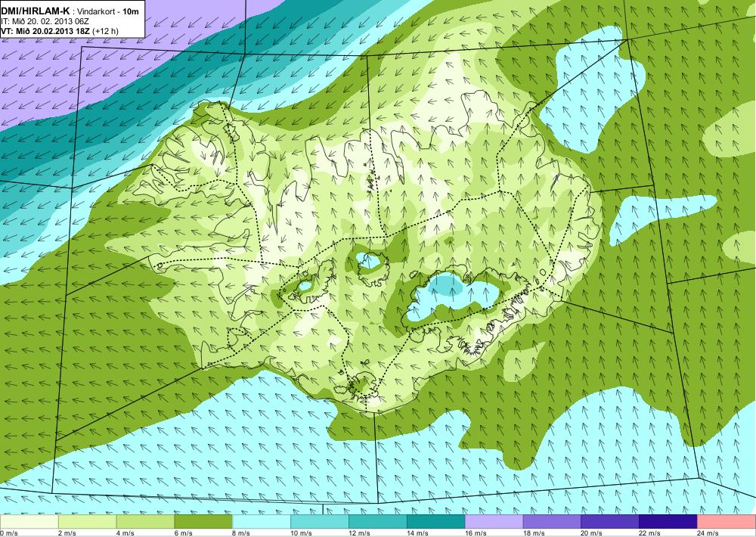Click the '16 m/s' legend label
This screenshot has width=756, height=537.
[x=476, y=533]
